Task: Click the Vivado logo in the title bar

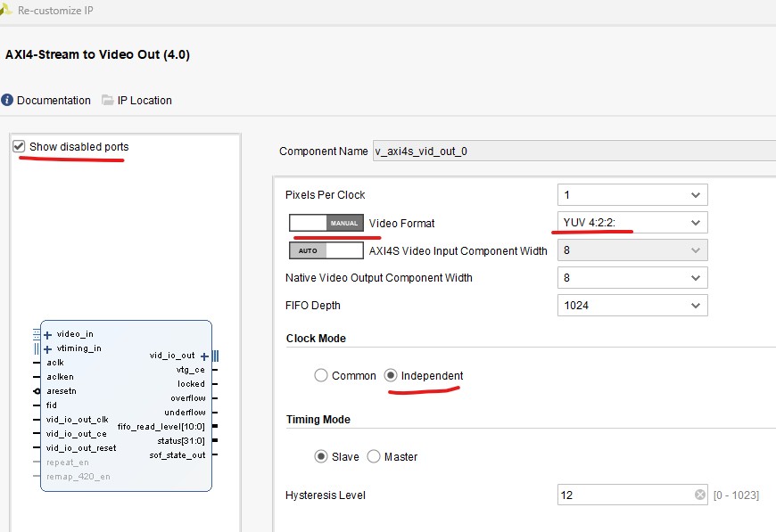Action: (x=7, y=11)
